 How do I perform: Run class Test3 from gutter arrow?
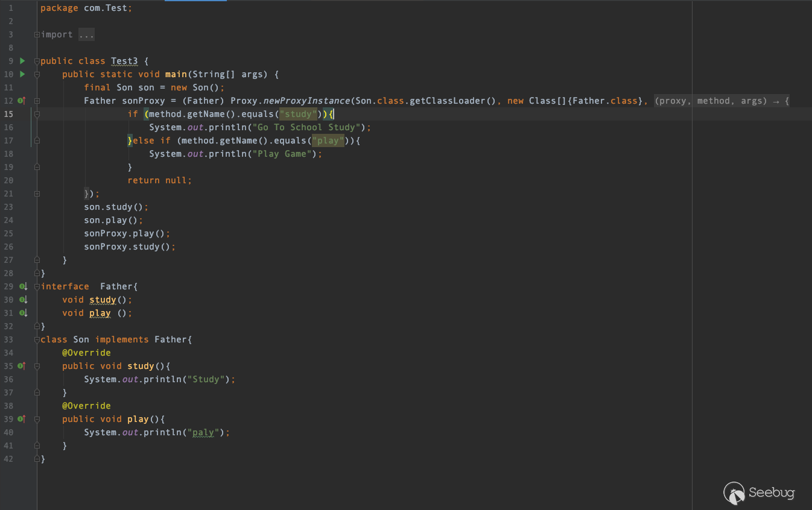pos(22,61)
